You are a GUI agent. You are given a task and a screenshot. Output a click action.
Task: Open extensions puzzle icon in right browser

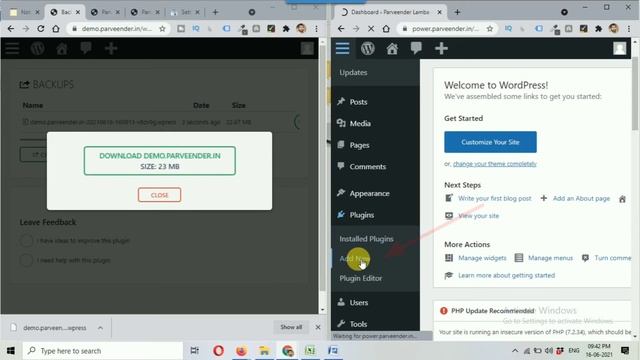click(x=598, y=29)
